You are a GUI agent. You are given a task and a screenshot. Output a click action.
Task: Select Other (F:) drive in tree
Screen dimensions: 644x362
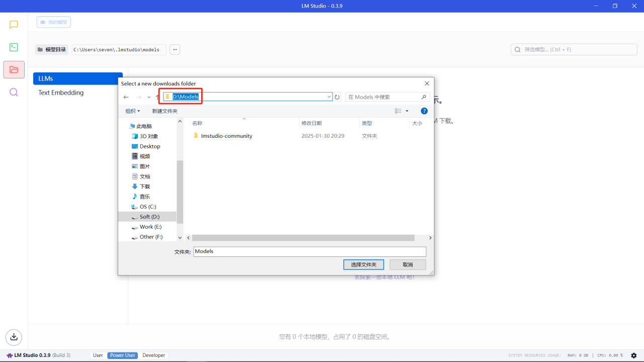[151, 237]
